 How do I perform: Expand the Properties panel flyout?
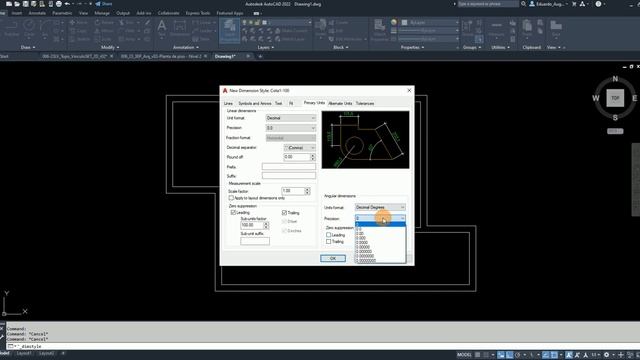tap(412, 47)
